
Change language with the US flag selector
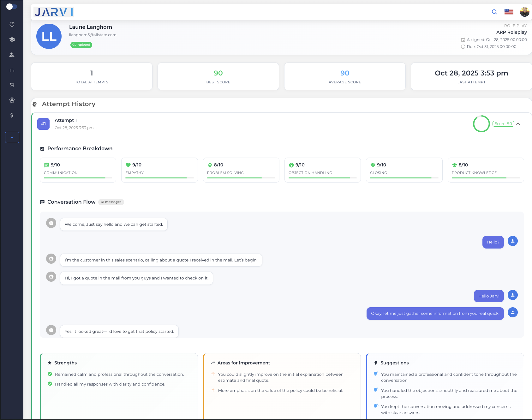pos(509,12)
